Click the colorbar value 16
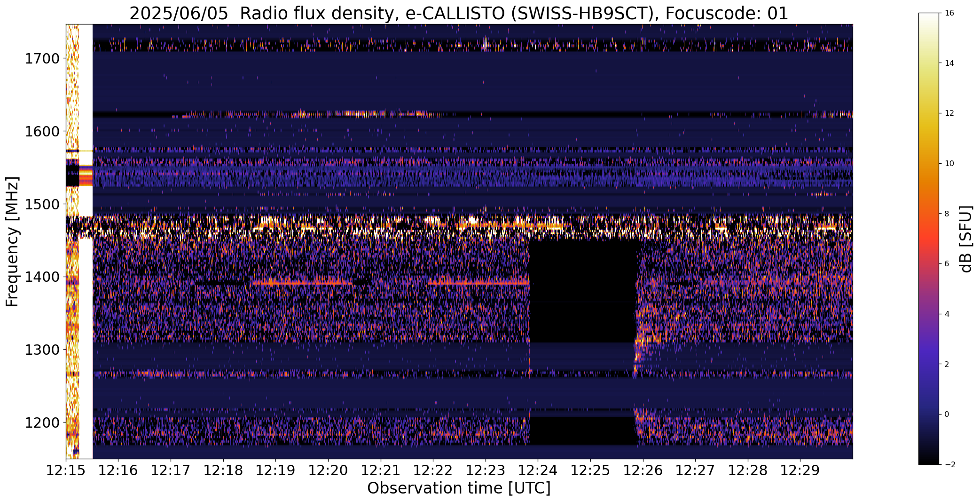The height and width of the screenshot is (502, 980). [949, 13]
